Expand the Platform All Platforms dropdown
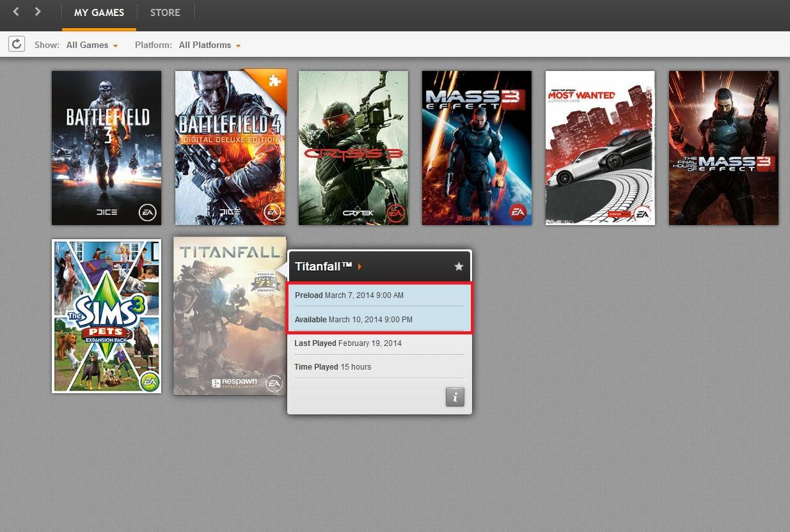The width and height of the screenshot is (790, 532). [x=209, y=45]
